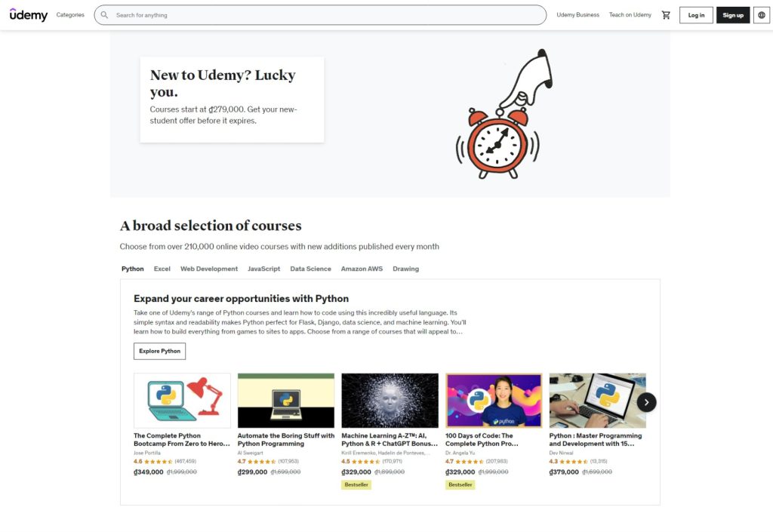Click Automate the Boring Stuff title
The width and height of the screenshot is (773, 532).
point(286,440)
